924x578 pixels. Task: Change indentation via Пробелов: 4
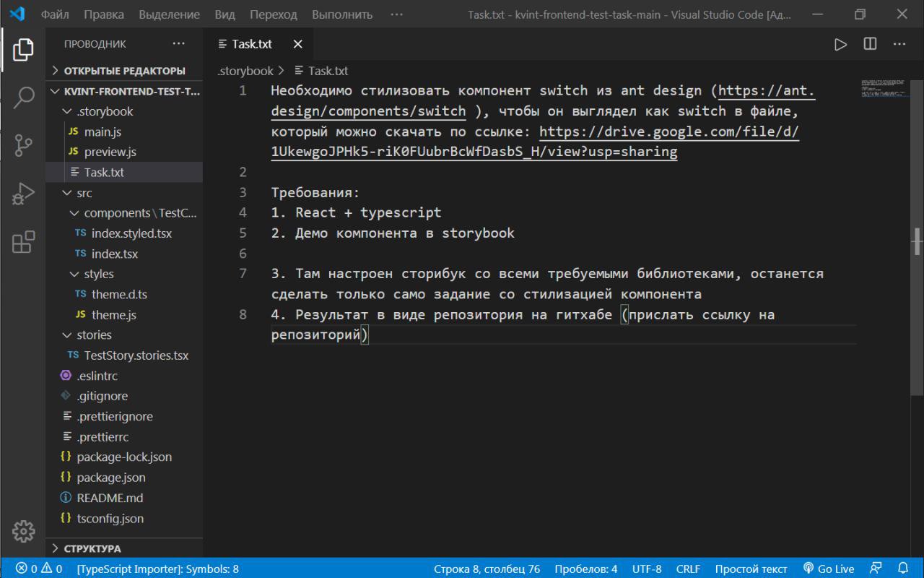tap(585, 569)
